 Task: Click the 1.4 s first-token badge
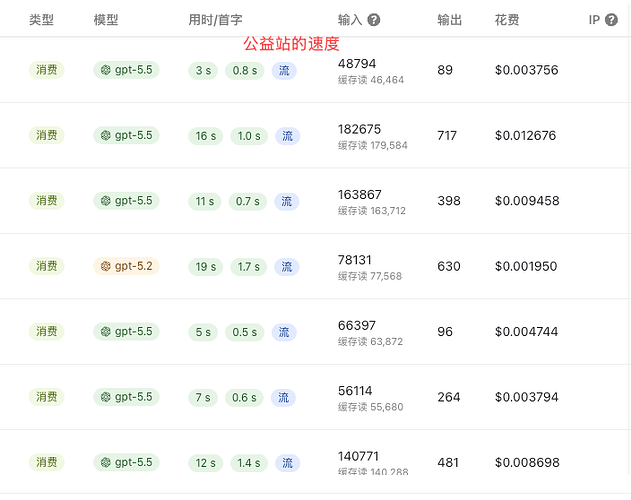(249, 463)
